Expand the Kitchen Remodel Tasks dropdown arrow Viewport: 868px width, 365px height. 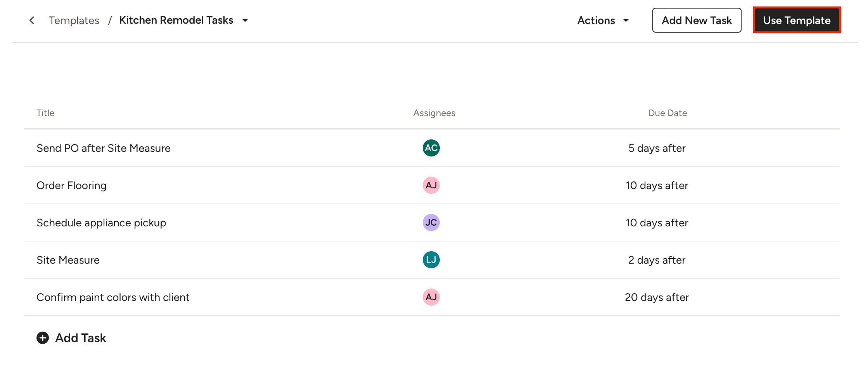click(245, 21)
